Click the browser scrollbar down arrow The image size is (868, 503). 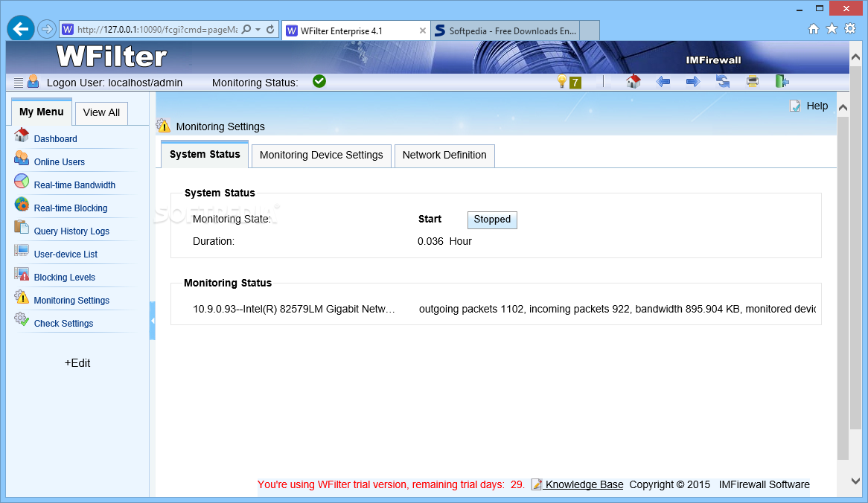(x=856, y=481)
